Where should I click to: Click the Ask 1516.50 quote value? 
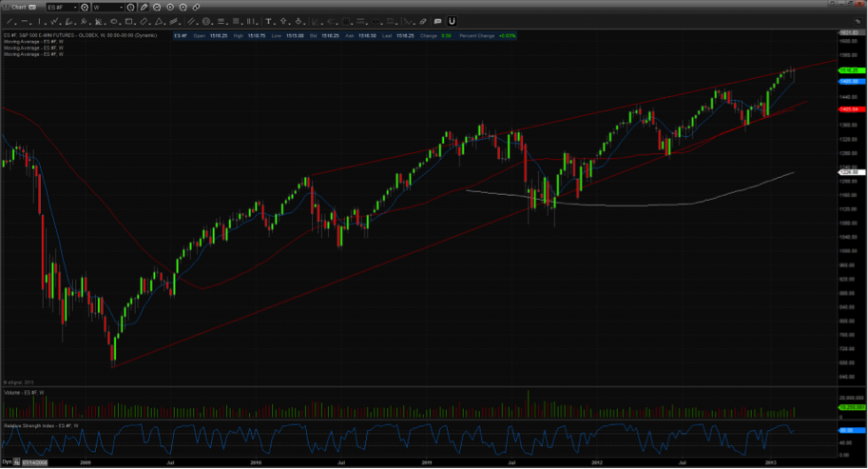[x=368, y=35]
